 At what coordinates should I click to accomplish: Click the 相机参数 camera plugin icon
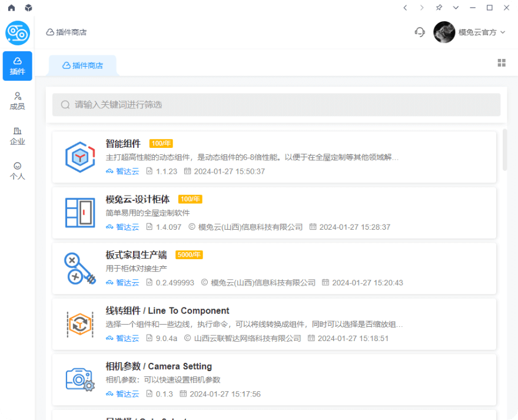[79, 379]
